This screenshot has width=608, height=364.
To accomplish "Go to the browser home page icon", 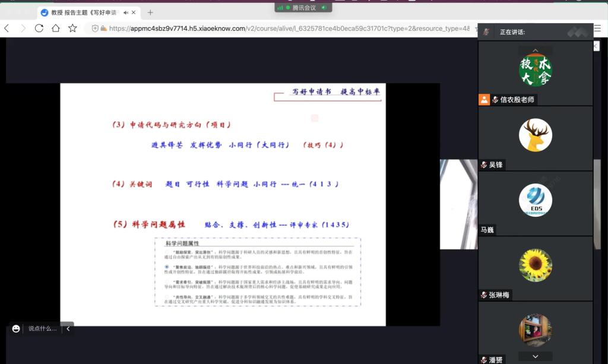I will [56, 28].
